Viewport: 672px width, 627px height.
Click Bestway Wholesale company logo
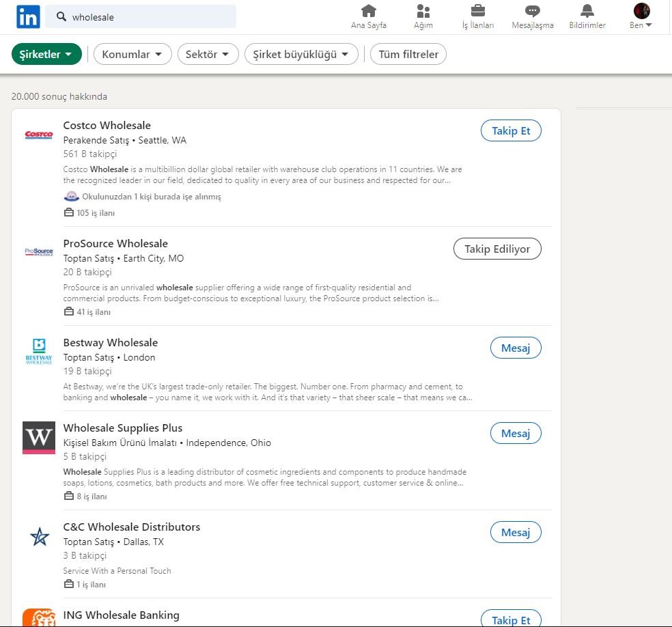pos(39,352)
